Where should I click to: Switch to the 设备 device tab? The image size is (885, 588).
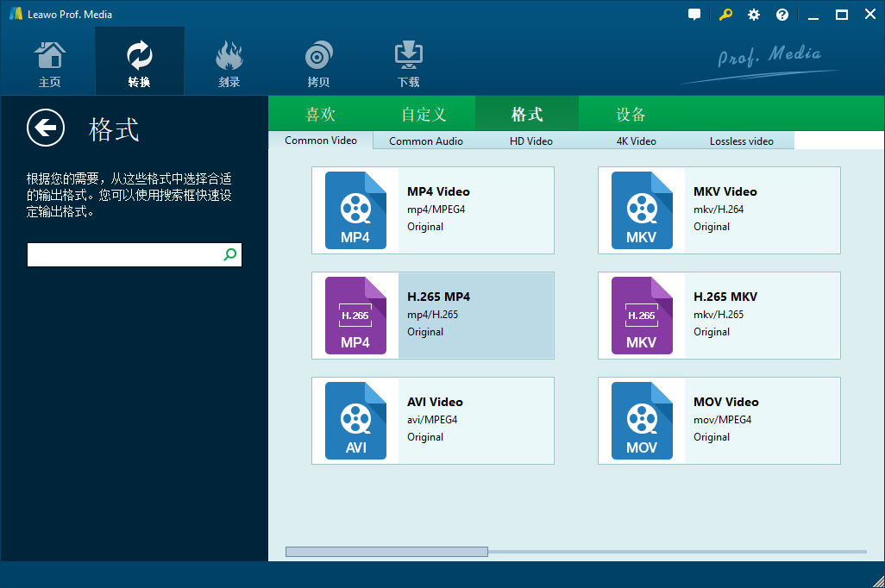click(631, 114)
